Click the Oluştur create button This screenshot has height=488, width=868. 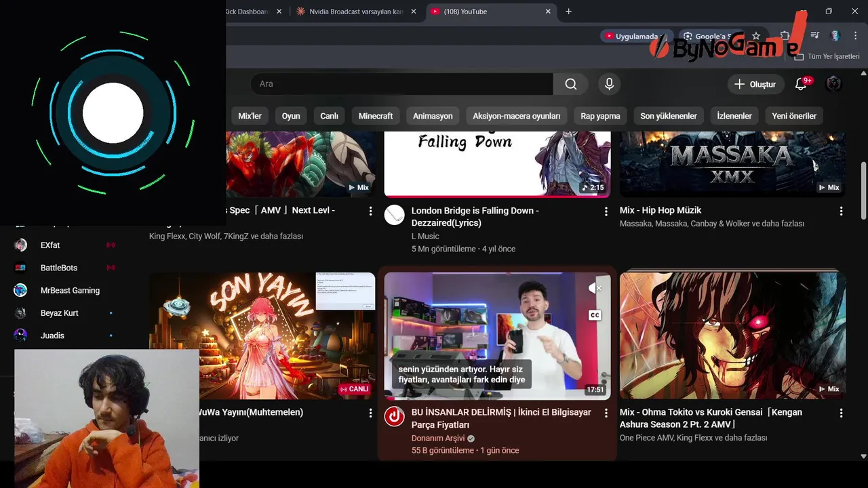click(755, 84)
